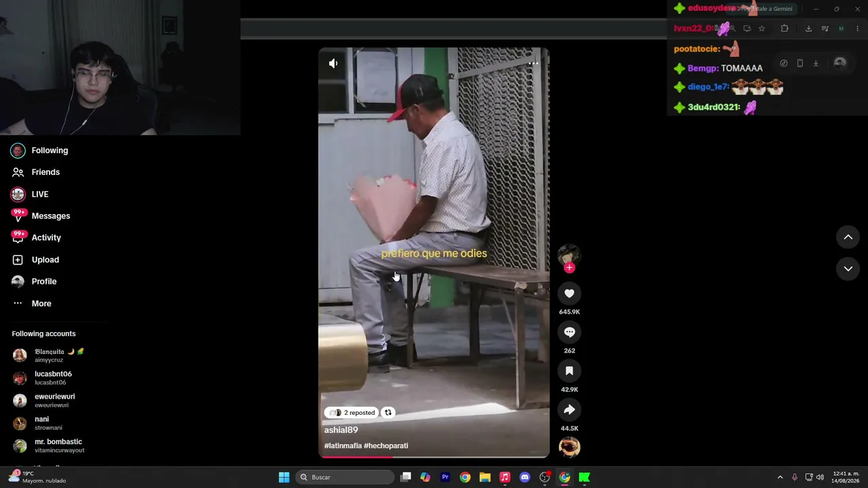
Task: Open aimyycruz following account
Action: pyautogui.click(x=49, y=355)
